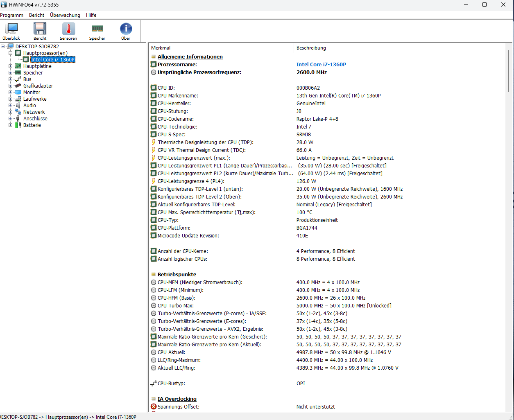This screenshot has width=514, height=420.
Task: Expand the Anschlüsse tree node
Action: (x=11, y=119)
